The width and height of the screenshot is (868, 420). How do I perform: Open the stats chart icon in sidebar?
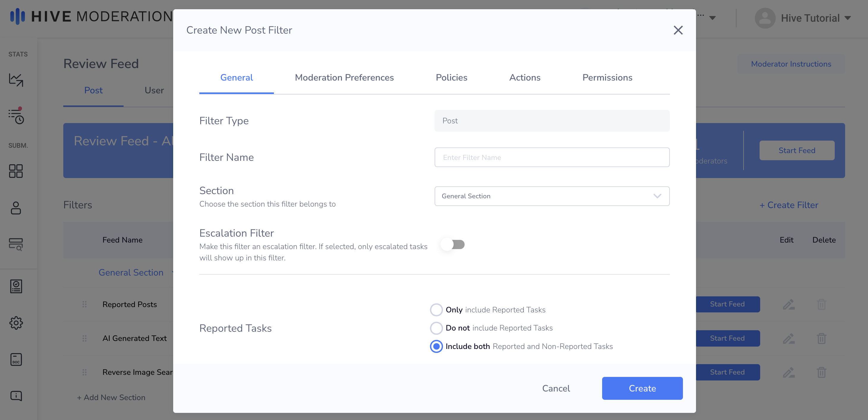(16, 80)
